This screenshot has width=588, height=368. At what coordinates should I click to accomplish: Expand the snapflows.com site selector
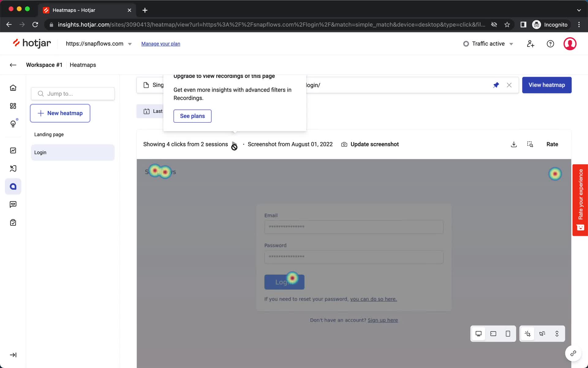(130, 44)
